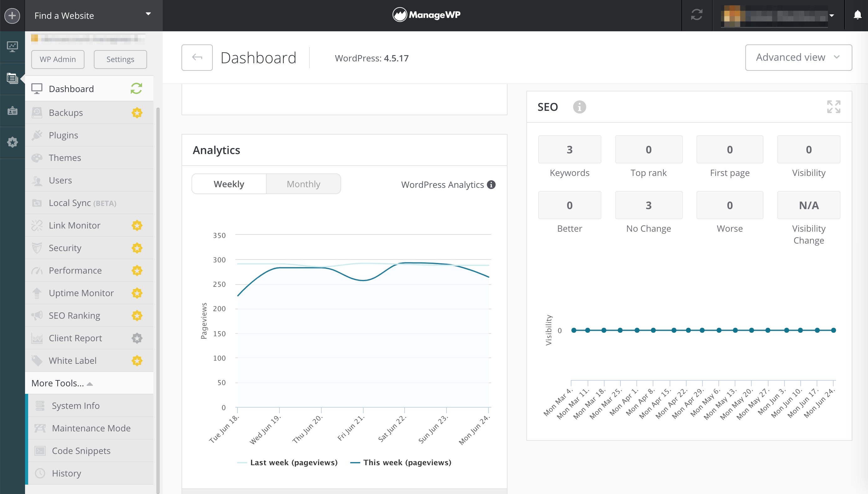Click the Mon Jun 24 visibility data point
This screenshot has height=494, width=868.
(x=834, y=330)
